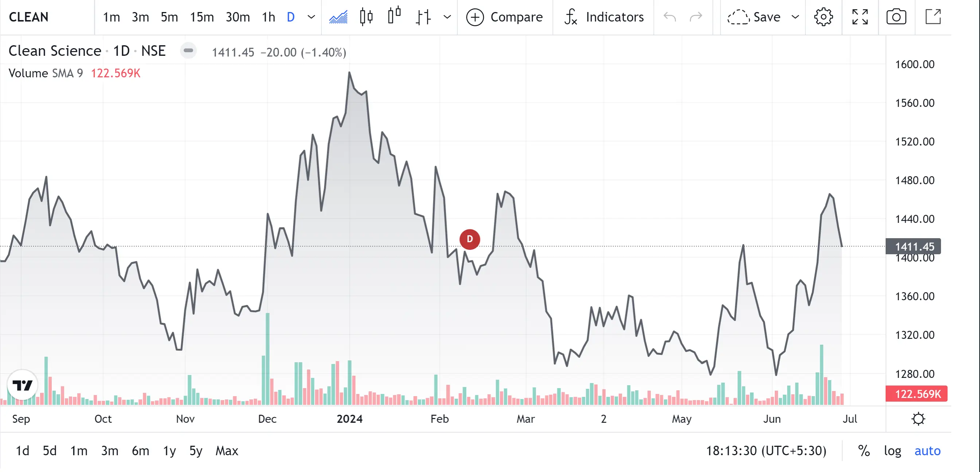
Task: Expand the time interval dropdown arrow
Action: coord(311,17)
